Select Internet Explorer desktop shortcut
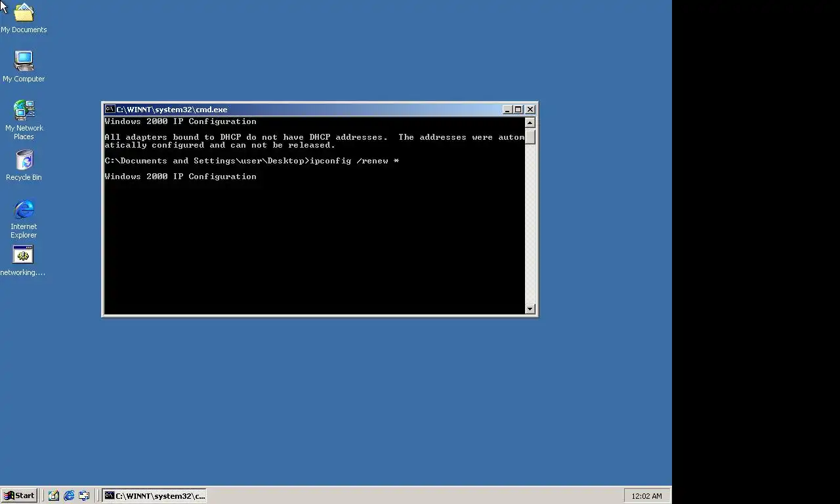The height and width of the screenshot is (504, 840). point(24,219)
